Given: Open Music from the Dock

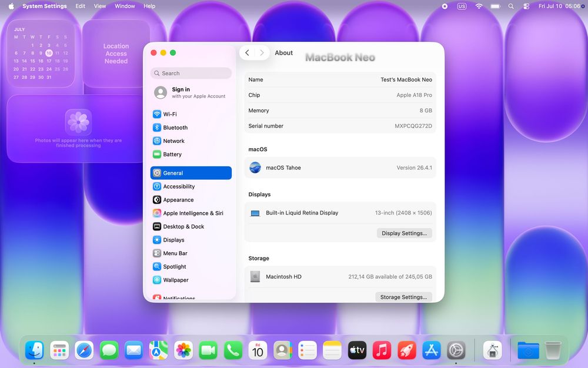Looking at the screenshot, I should point(382,351).
